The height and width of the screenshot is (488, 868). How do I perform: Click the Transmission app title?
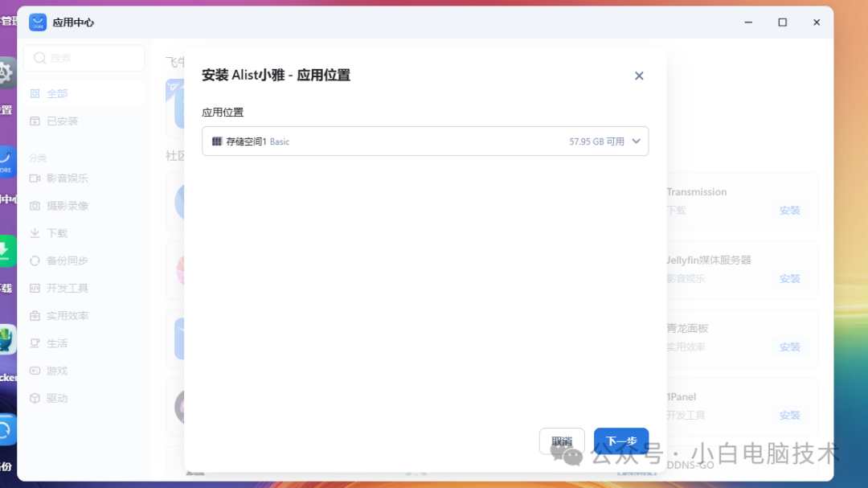pyautogui.click(x=696, y=192)
